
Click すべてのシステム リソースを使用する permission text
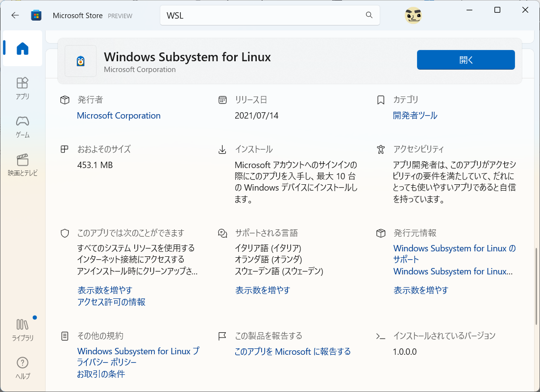point(136,248)
